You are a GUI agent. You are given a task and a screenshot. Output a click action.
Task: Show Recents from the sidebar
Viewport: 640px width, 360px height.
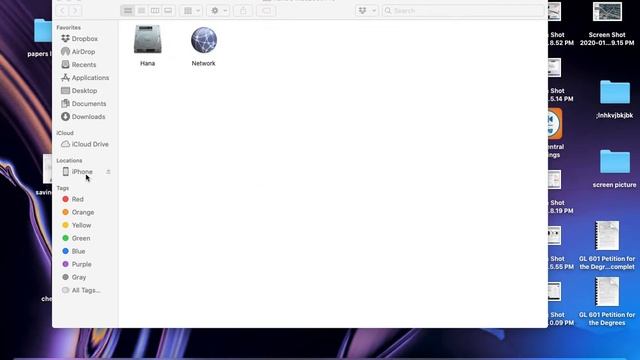click(84, 65)
